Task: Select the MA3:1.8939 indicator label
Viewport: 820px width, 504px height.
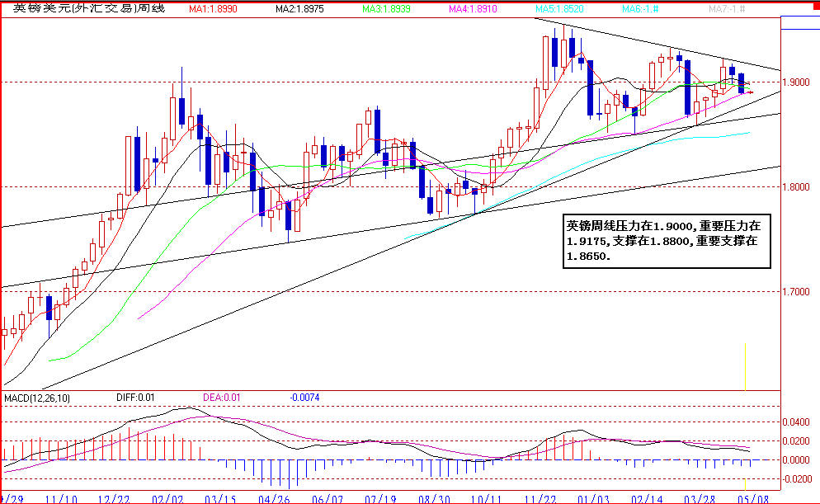Action: coord(386,9)
